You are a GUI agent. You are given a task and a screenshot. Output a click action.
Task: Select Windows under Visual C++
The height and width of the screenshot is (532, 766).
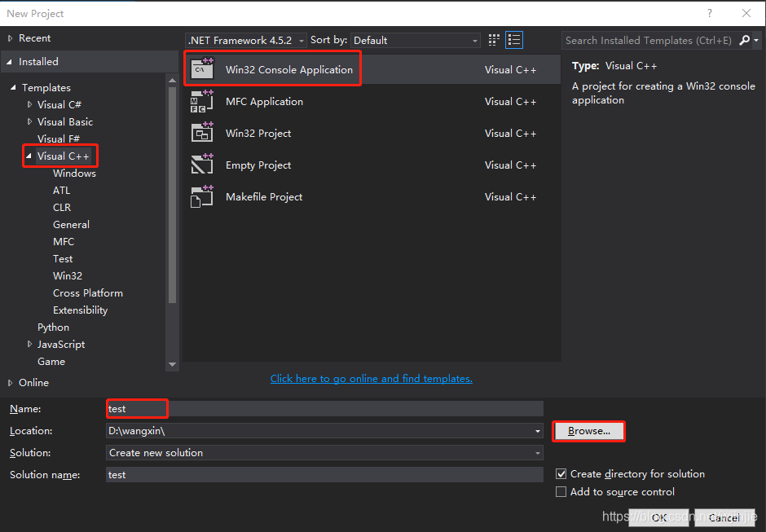[74, 174]
